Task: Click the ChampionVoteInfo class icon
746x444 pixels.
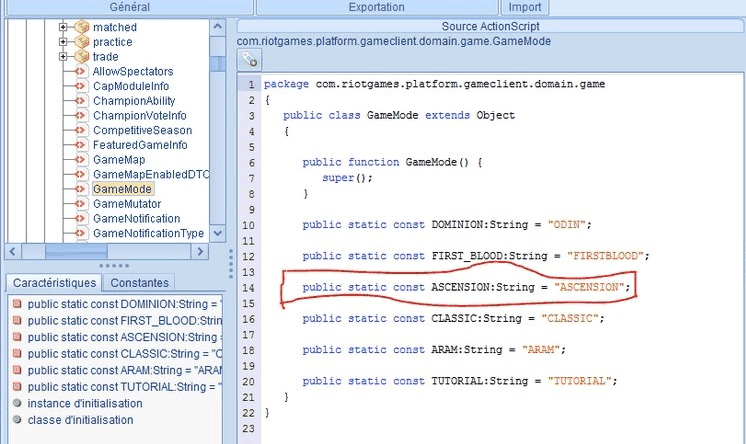Action: [x=81, y=116]
